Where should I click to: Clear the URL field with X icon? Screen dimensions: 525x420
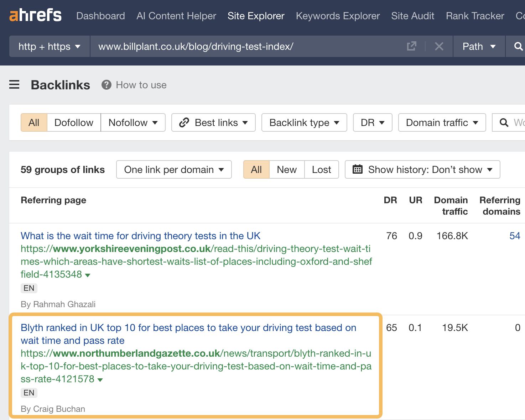(x=439, y=46)
